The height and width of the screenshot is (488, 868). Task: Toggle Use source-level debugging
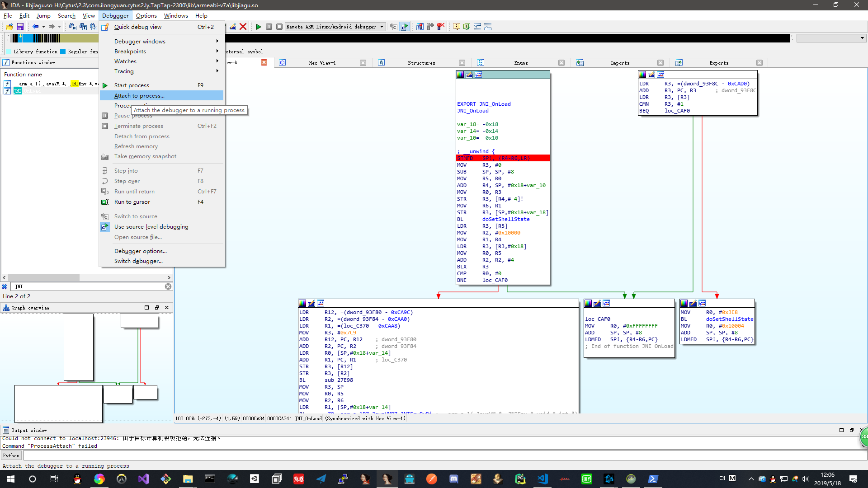[151, 227]
